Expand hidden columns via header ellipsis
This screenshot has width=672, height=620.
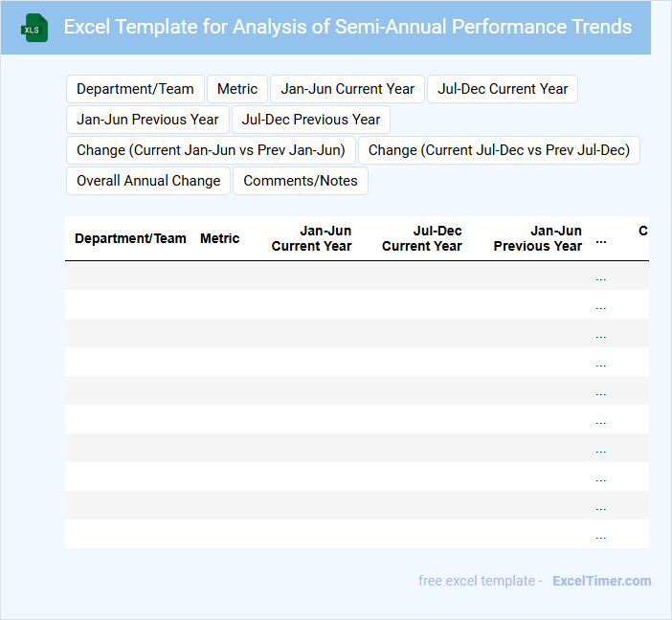point(601,240)
